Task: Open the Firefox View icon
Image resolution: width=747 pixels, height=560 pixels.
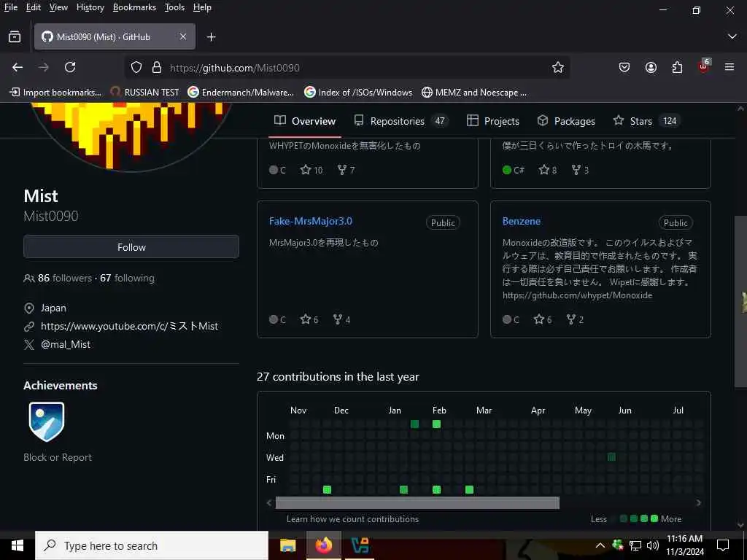Action: (x=15, y=36)
